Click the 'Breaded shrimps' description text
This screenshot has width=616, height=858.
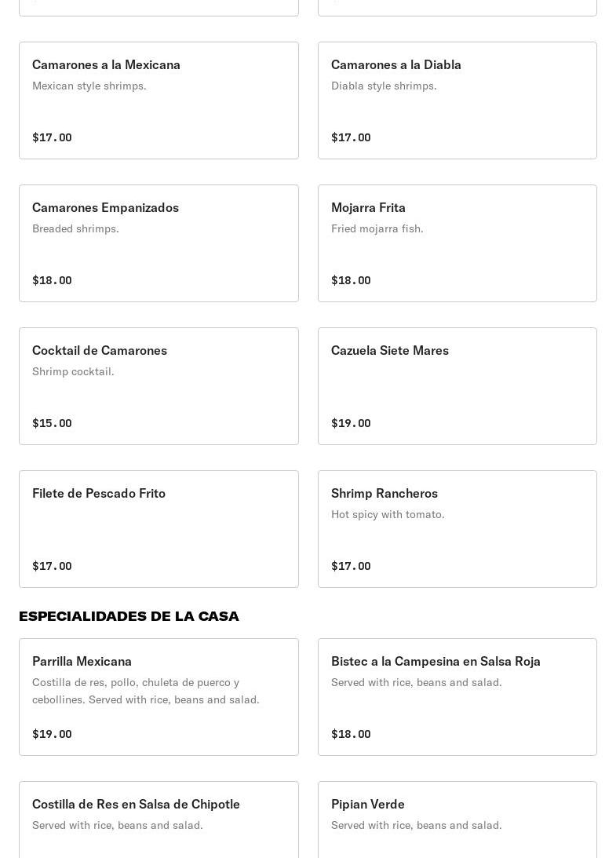click(x=75, y=228)
